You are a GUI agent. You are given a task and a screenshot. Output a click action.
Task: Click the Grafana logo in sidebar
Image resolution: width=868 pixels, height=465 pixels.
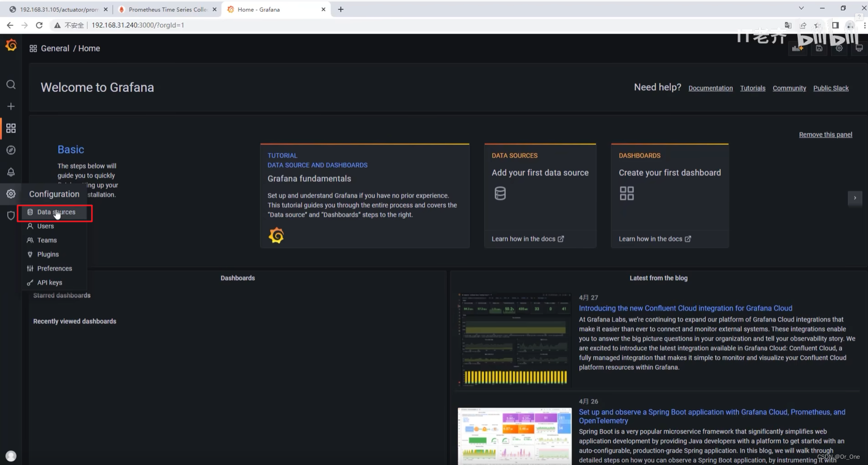coord(11,46)
